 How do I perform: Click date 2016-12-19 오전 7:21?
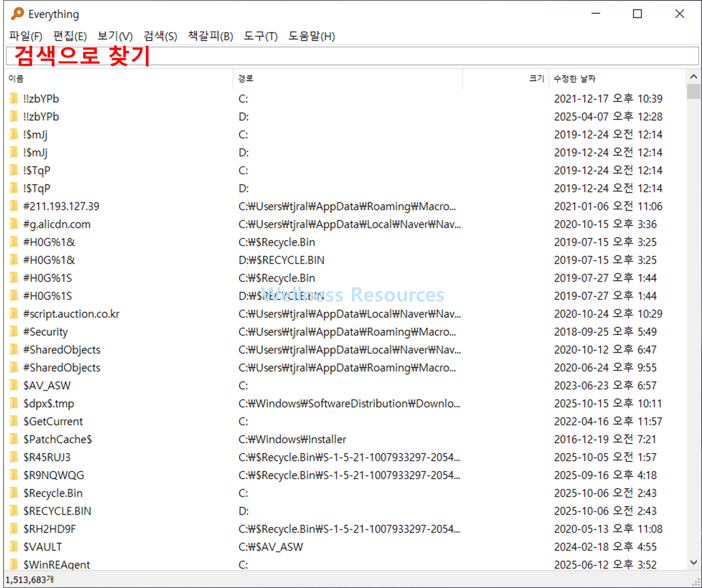coord(605,439)
